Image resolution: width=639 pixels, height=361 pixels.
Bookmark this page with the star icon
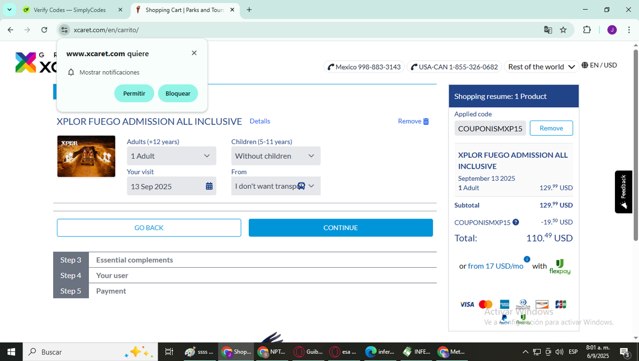click(x=563, y=30)
